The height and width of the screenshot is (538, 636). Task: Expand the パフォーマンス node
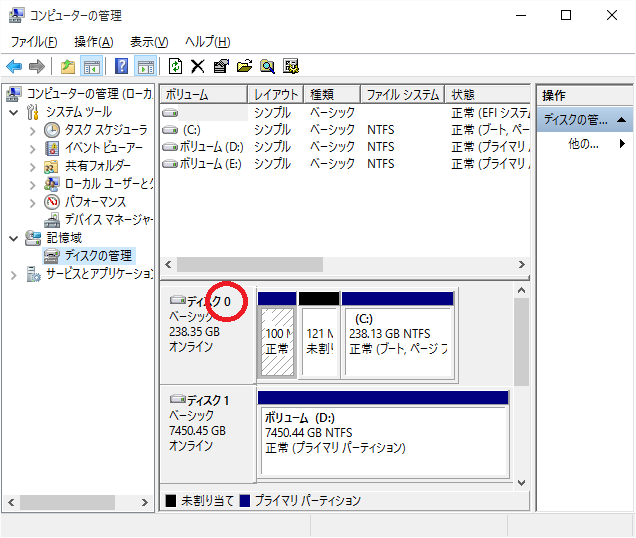point(32,203)
